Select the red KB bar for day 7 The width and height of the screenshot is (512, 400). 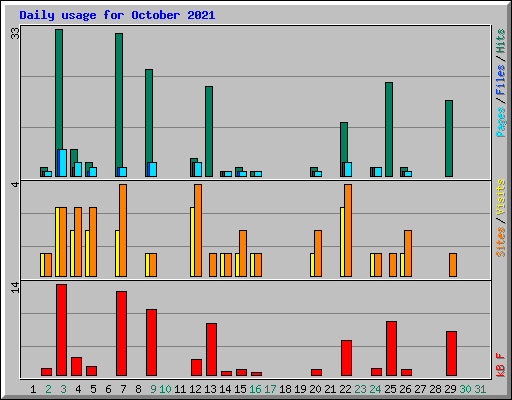click(x=121, y=333)
